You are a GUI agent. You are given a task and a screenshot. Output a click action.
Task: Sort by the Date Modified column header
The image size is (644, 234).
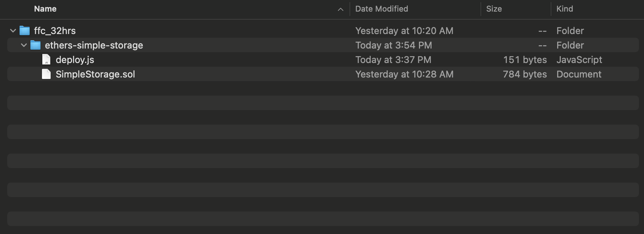(381, 9)
